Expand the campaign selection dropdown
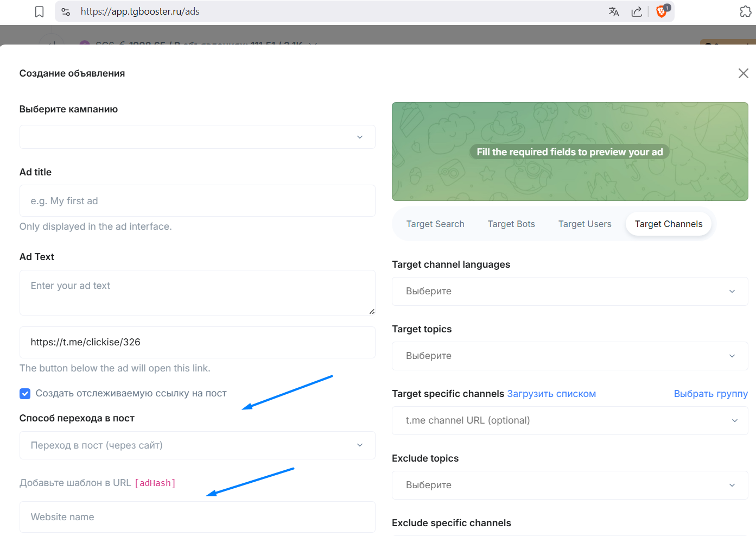The image size is (756, 536). (x=197, y=137)
